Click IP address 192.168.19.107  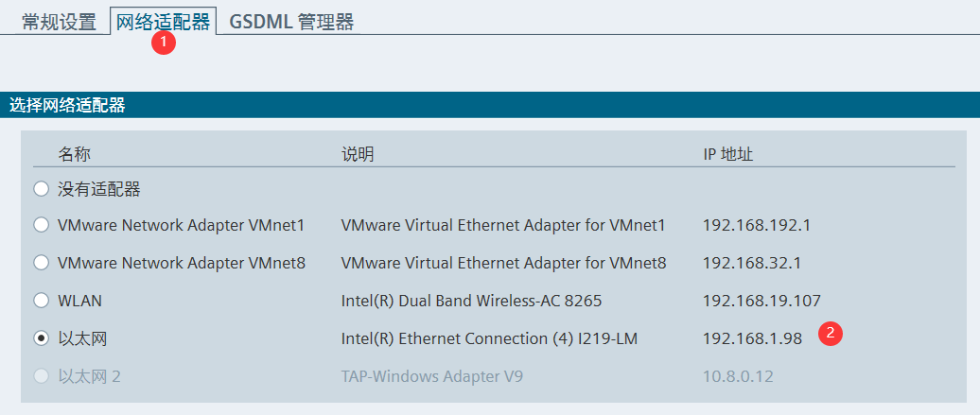pyautogui.click(x=761, y=302)
